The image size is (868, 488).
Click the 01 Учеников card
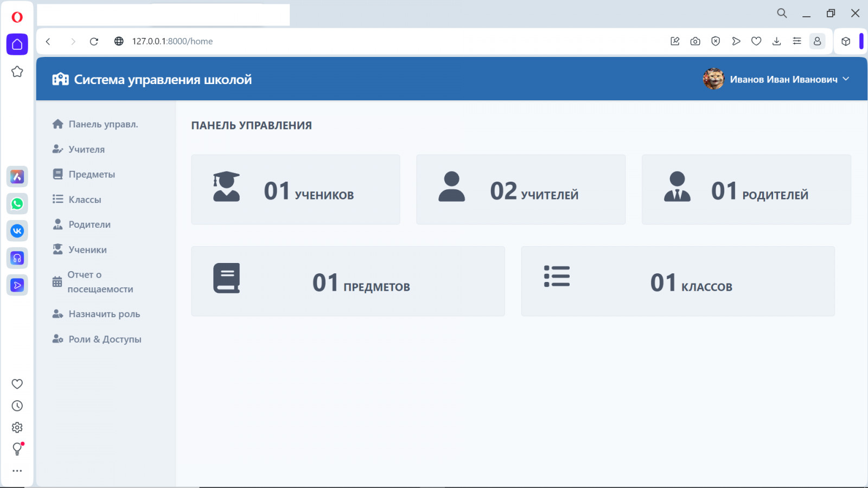[296, 190]
